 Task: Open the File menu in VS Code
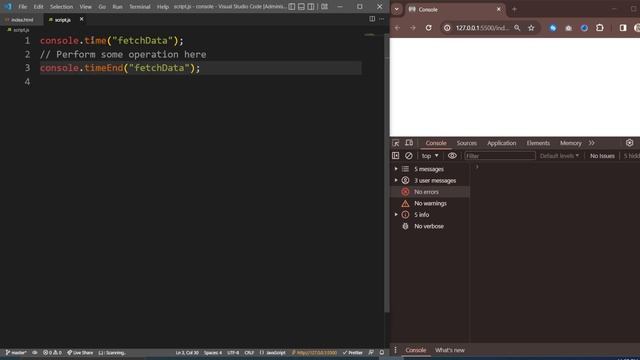coord(22,7)
